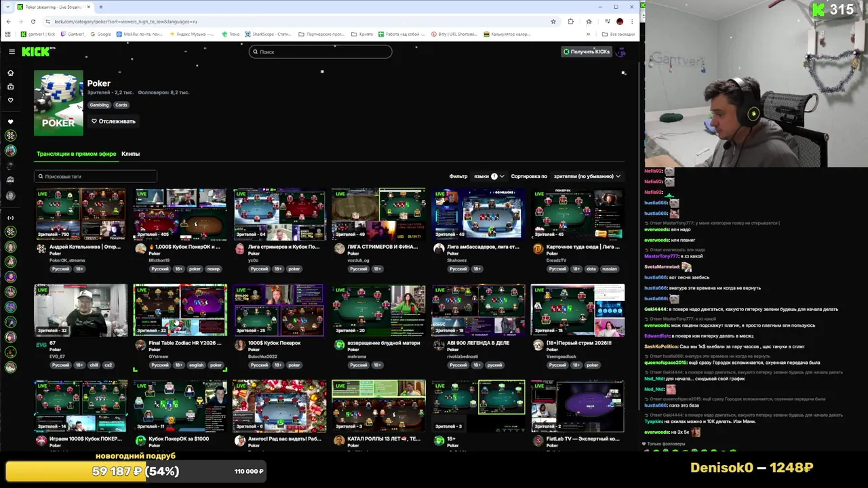Open the sort by зрителям (по убыванию) dropdown
This screenshot has height=488, width=868.
click(587, 176)
